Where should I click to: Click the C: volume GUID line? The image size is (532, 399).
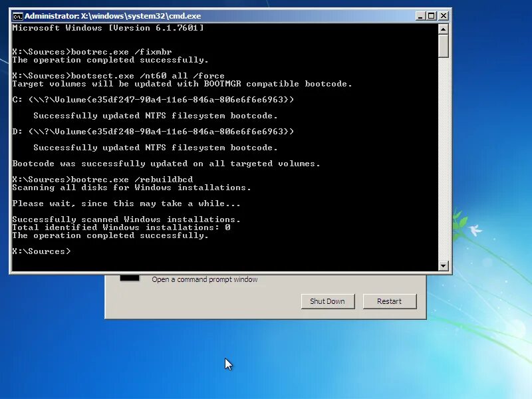click(153, 100)
